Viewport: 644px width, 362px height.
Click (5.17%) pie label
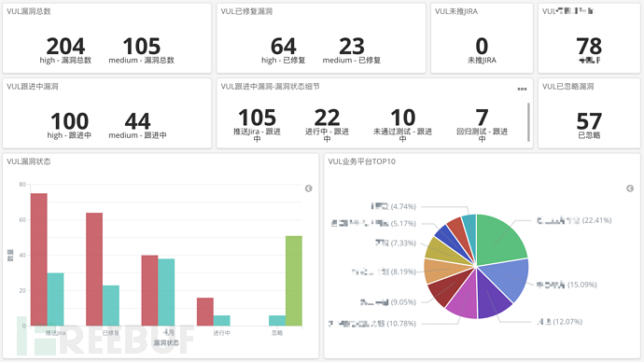click(403, 224)
